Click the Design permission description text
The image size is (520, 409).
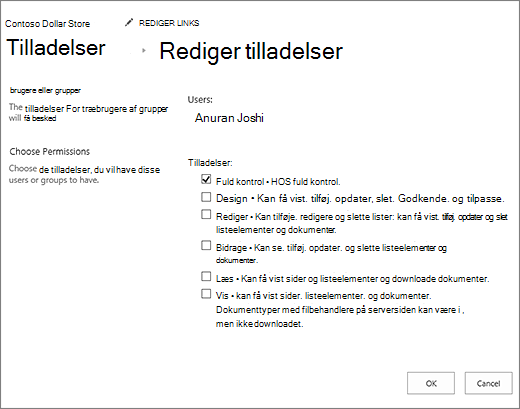(x=360, y=199)
